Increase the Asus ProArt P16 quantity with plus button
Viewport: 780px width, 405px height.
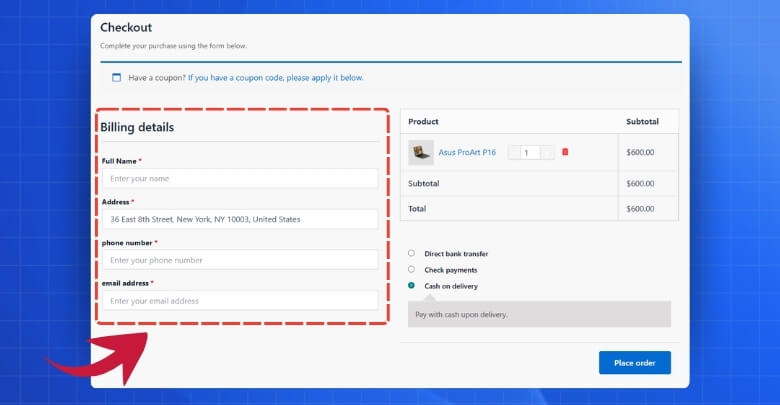[547, 152]
